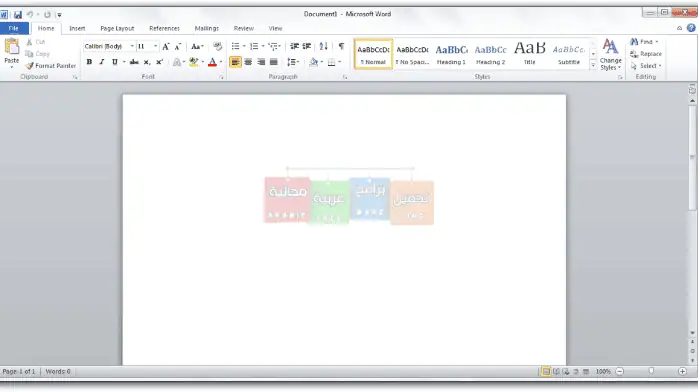Open the Line Spacing dropdown
This screenshot has width=698, height=392.
pos(293,62)
